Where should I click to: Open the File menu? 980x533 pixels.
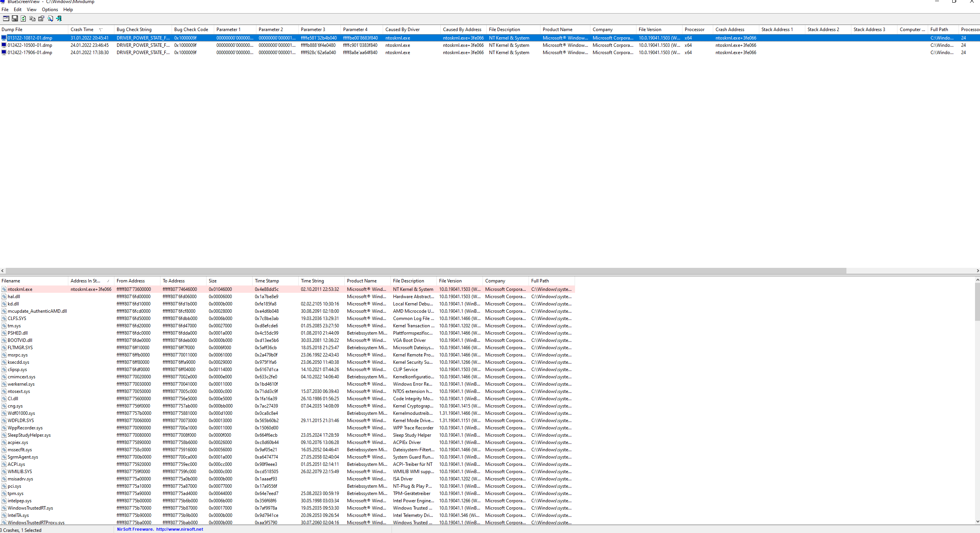[5, 10]
